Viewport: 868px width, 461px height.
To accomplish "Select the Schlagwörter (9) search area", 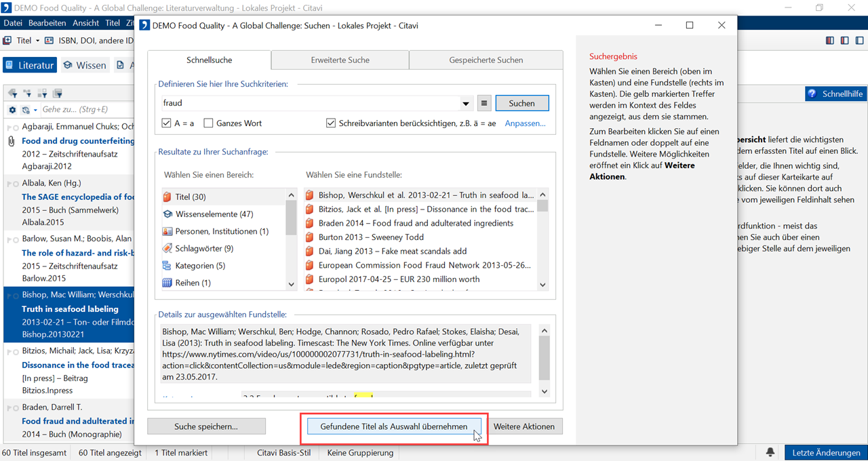I will (203, 248).
